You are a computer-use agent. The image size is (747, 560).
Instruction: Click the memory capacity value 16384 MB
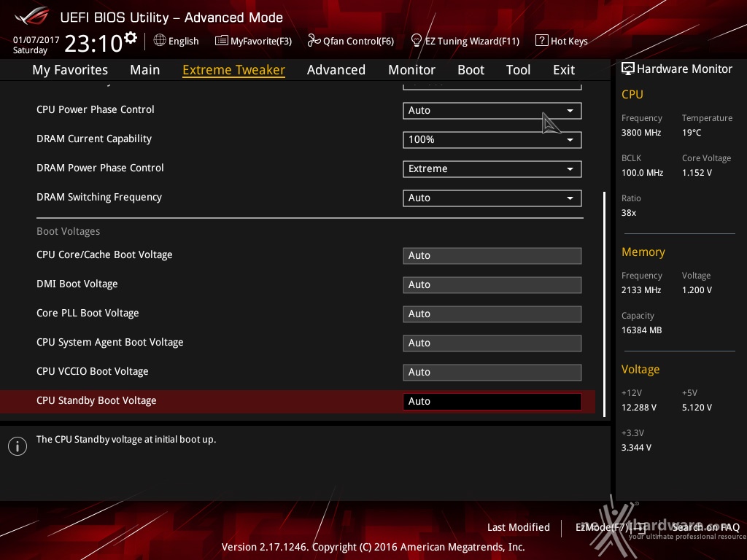(642, 330)
